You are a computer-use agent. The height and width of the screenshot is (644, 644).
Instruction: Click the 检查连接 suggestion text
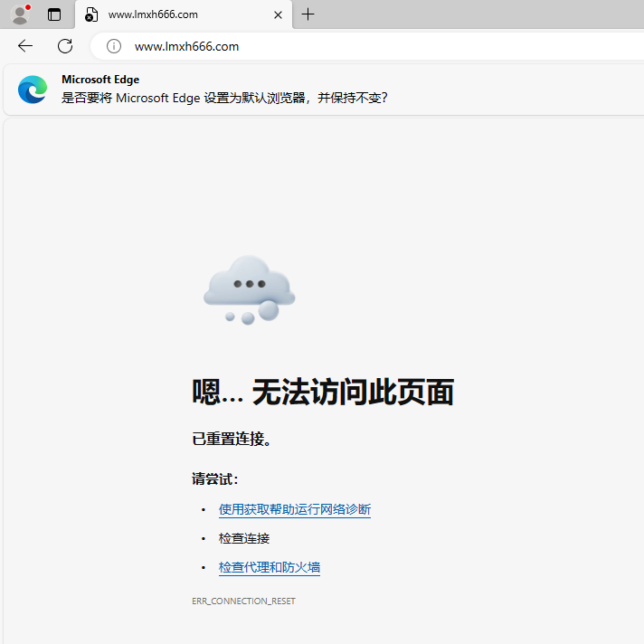pos(244,538)
